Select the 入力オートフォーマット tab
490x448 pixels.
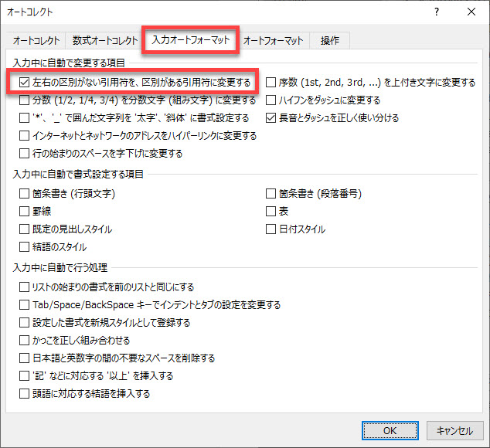pos(190,40)
